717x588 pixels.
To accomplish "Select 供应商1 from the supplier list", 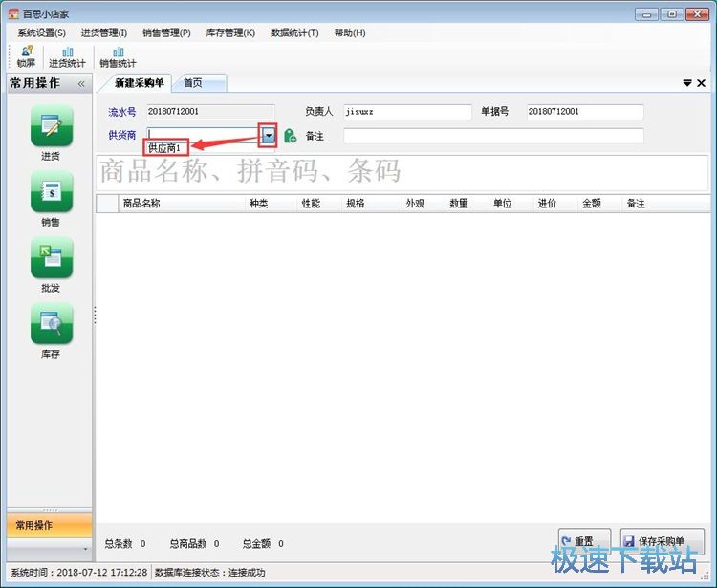I will pos(165,147).
